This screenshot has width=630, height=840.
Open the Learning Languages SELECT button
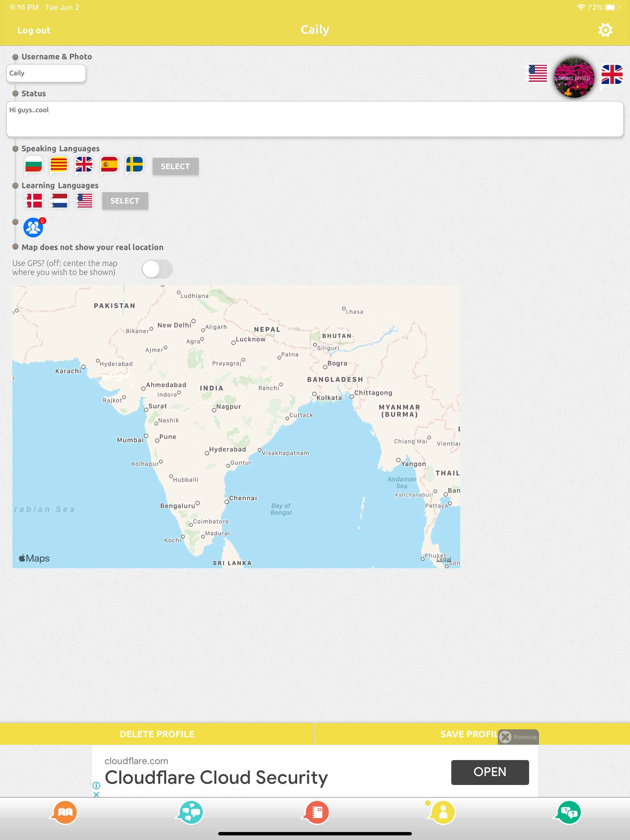tap(125, 201)
